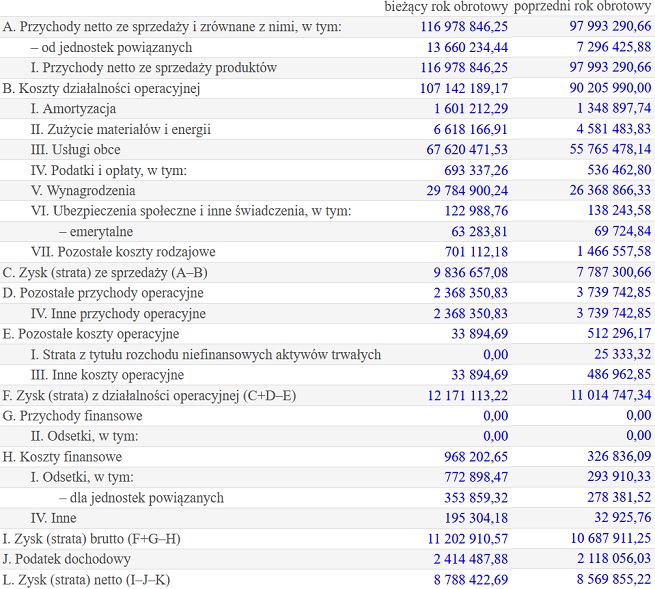Click 'II. Odsetki, w tym:' under Przychody finansowe

(x=84, y=436)
